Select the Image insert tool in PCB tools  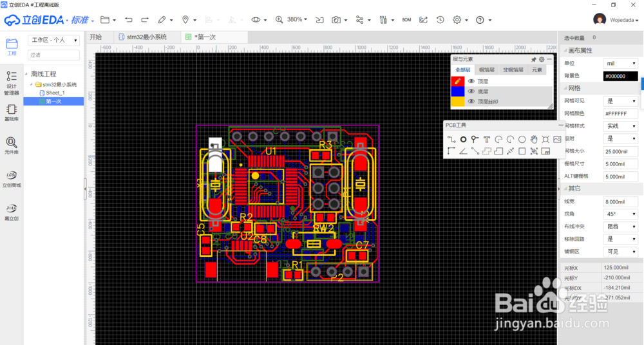(x=557, y=139)
